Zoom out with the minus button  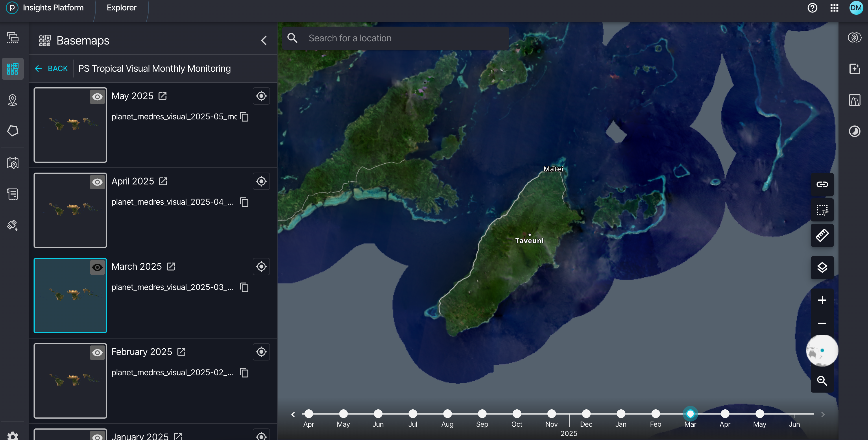[822, 323]
